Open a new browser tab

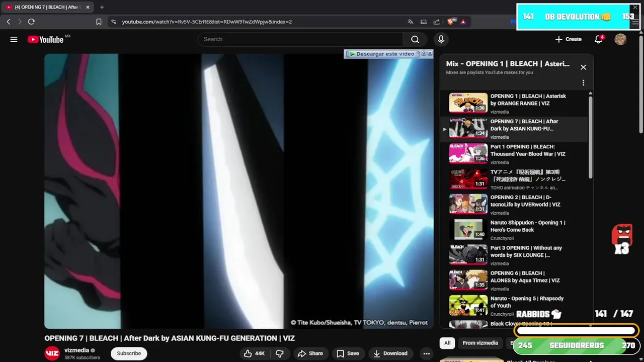pyautogui.click(x=102, y=7)
